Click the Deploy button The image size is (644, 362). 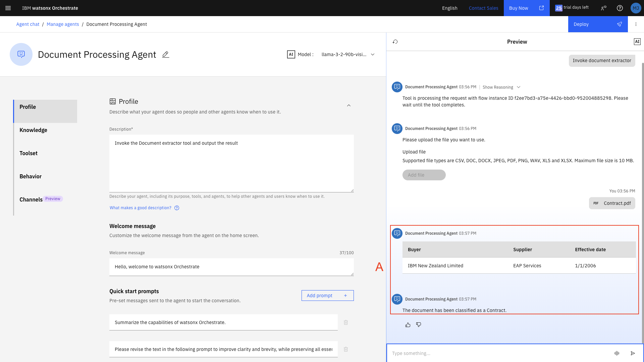(x=597, y=24)
